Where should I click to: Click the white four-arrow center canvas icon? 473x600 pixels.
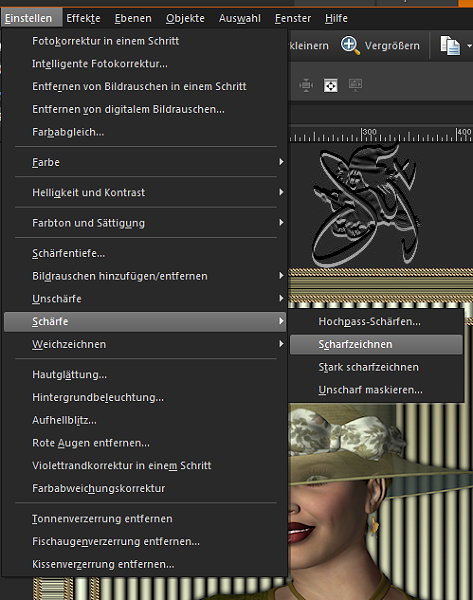pyautogui.click(x=331, y=85)
